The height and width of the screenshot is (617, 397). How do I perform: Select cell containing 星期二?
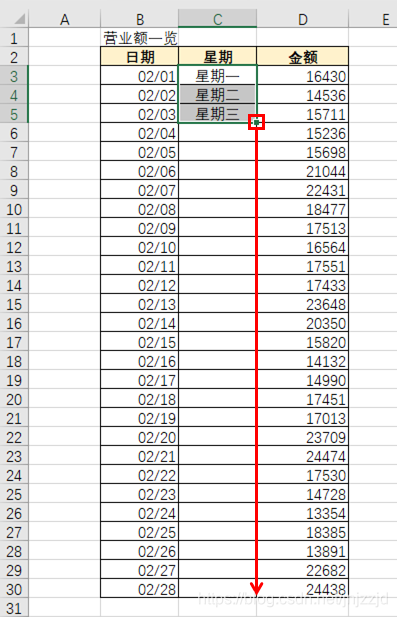point(218,95)
